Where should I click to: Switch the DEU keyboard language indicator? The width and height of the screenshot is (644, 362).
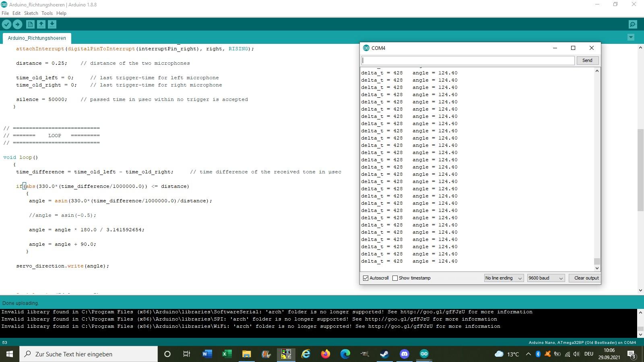pyautogui.click(x=589, y=354)
